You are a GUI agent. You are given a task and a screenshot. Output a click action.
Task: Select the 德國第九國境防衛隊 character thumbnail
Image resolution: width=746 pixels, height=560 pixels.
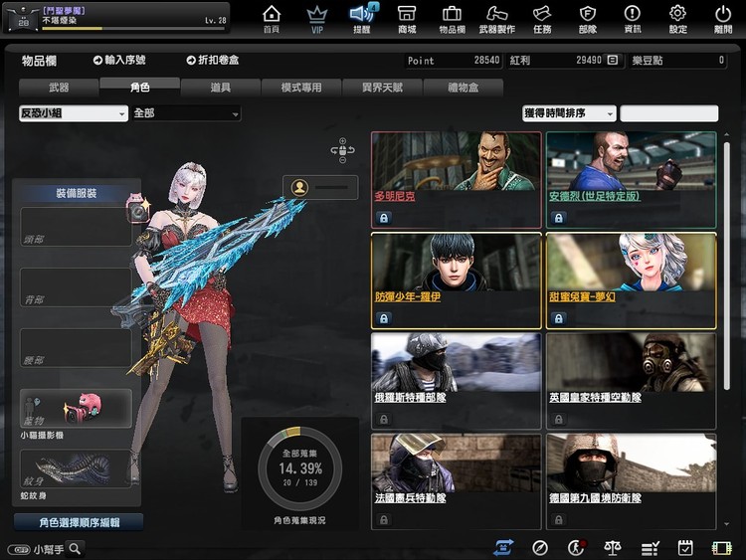[x=632, y=463]
